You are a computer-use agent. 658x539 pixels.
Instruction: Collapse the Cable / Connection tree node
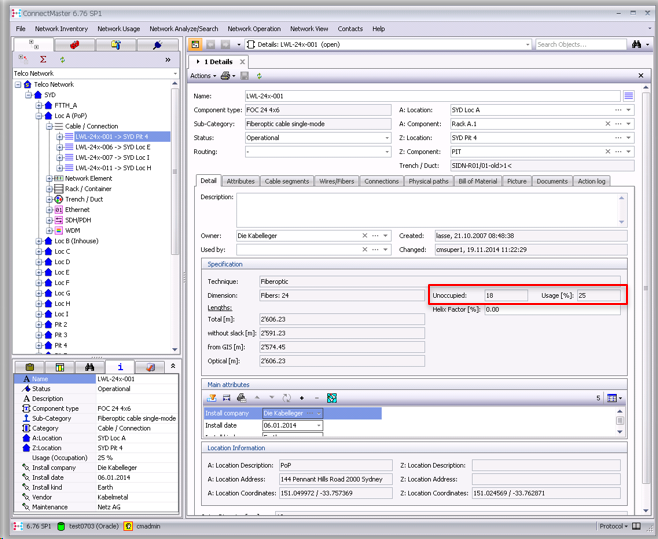(x=49, y=126)
